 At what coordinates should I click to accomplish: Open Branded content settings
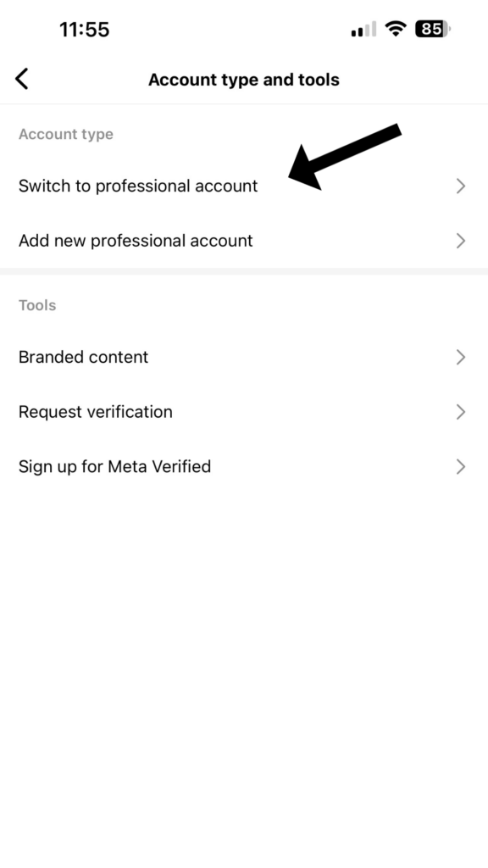[244, 357]
